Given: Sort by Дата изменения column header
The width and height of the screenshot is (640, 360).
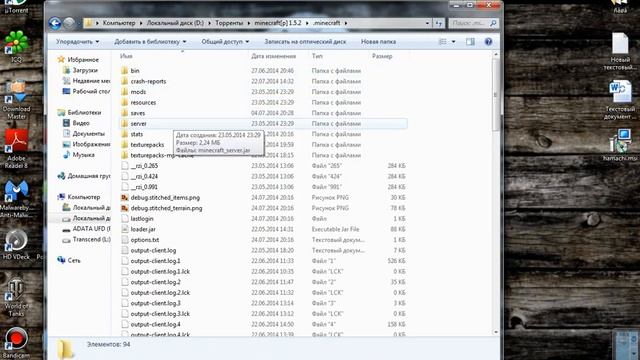Looking at the screenshot, I should pos(273,56).
